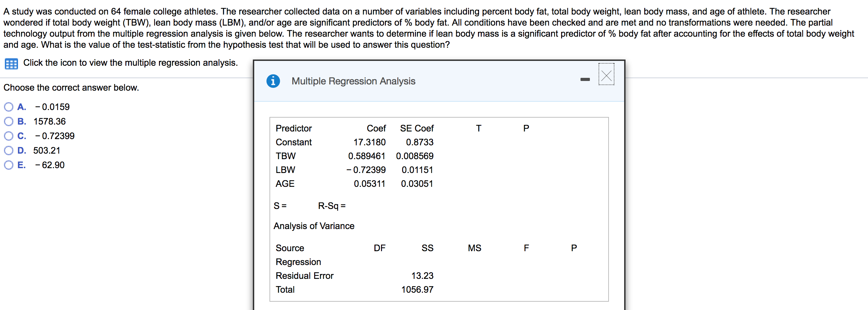
Task: Choose answer option C, −0.72399
Action: (9, 136)
